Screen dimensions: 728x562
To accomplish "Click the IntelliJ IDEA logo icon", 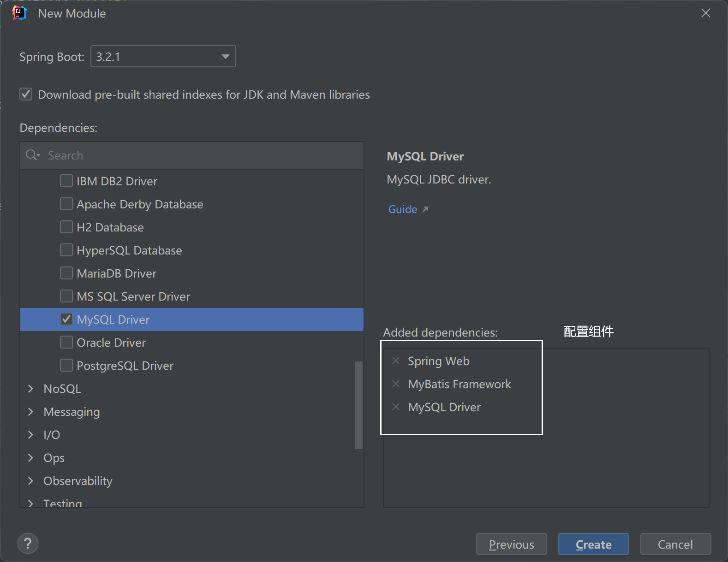I will tap(19, 13).
